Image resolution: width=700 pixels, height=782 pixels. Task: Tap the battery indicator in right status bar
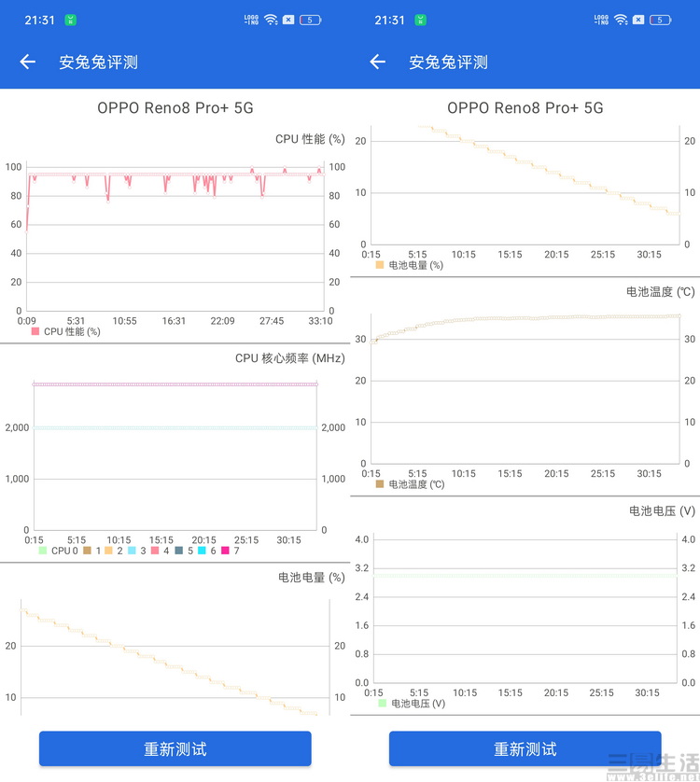point(661,20)
